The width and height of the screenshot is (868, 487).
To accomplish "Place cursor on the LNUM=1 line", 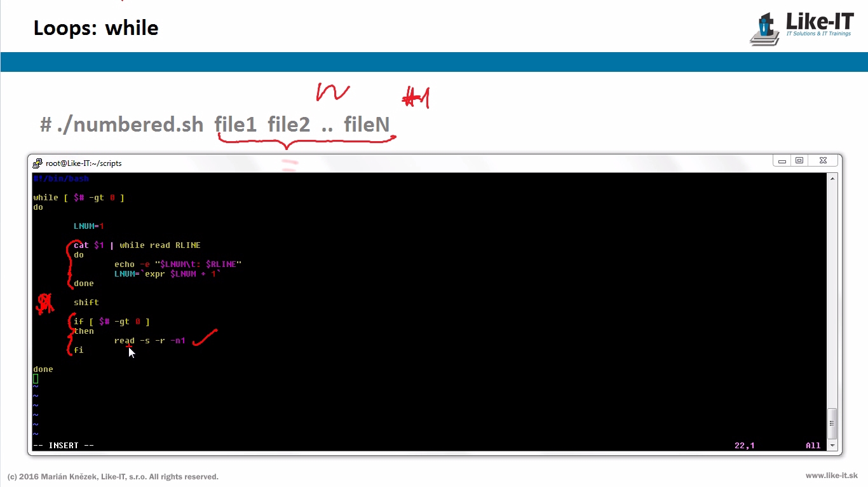I will pyautogui.click(x=88, y=226).
